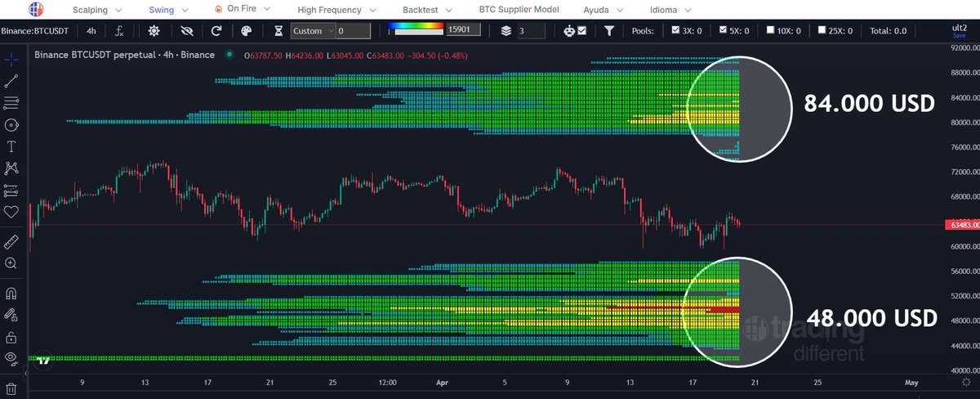Select the geometric shapes brush tool
Screen dimensions: 980x399
[x=11, y=125]
